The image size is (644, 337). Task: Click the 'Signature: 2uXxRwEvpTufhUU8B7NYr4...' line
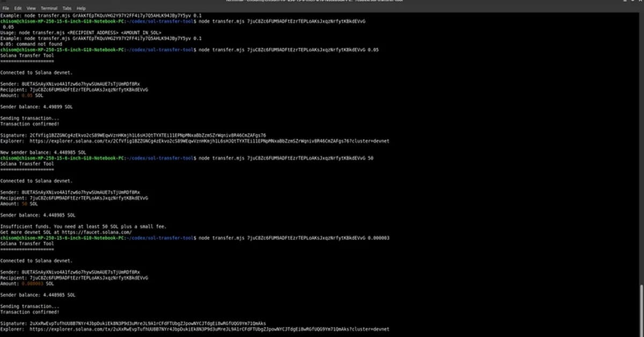[133, 323]
